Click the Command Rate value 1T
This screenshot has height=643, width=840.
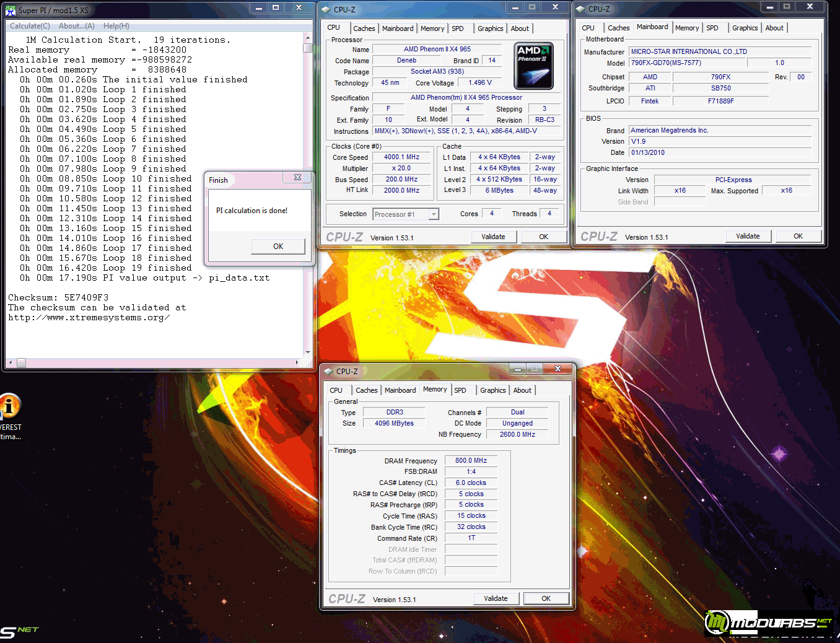click(x=471, y=538)
